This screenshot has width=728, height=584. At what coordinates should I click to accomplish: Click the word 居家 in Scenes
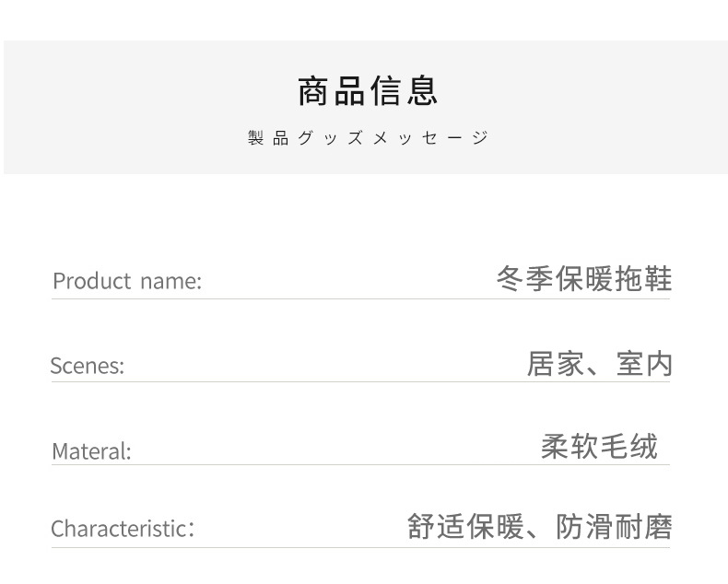point(555,364)
